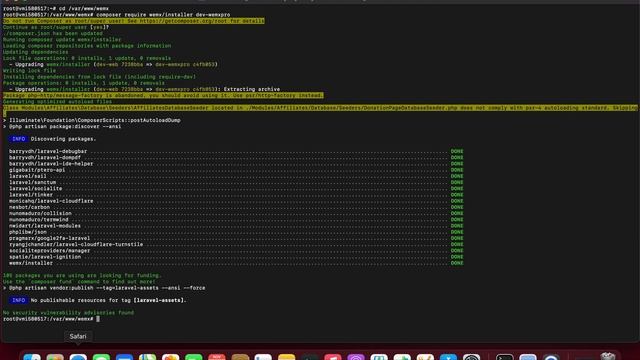Click DONE for wemx/installer row
The height and width of the screenshot is (360, 640).
(457, 263)
